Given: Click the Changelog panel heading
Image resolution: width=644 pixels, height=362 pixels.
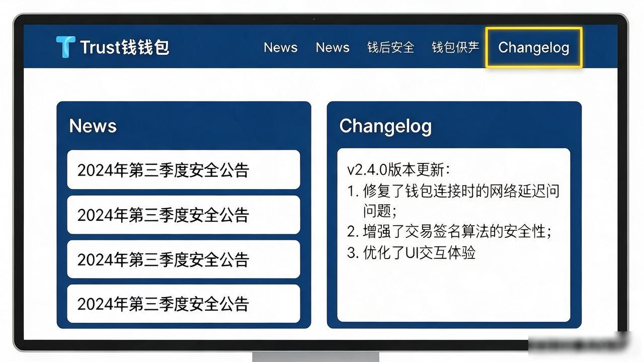Looking at the screenshot, I should tap(385, 126).
